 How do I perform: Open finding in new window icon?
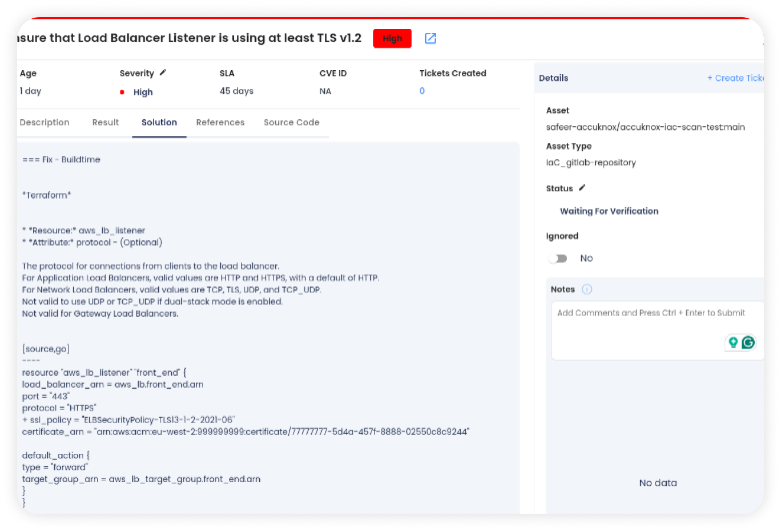(x=430, y=38)
